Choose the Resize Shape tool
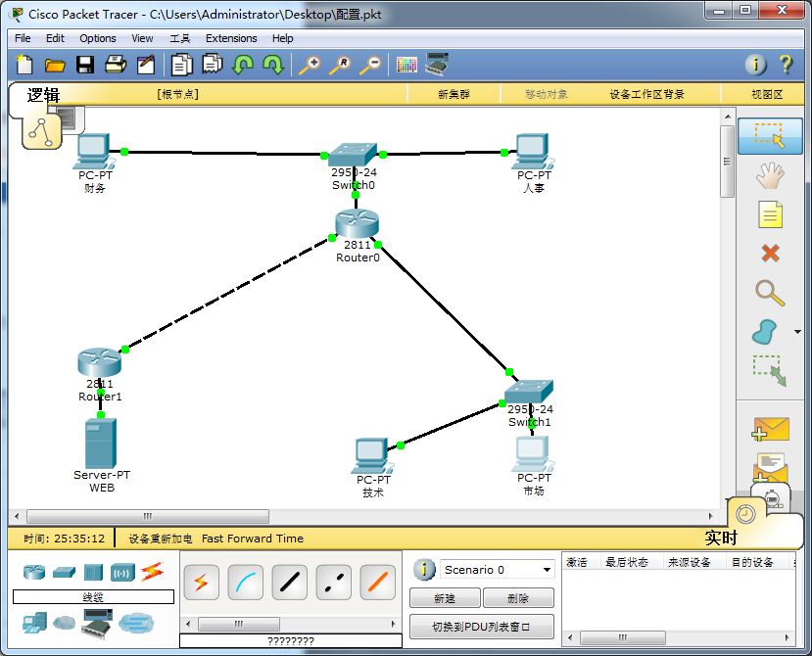This screenshot has height=656, width=812. pyautogui.click(x=770, y=371)
